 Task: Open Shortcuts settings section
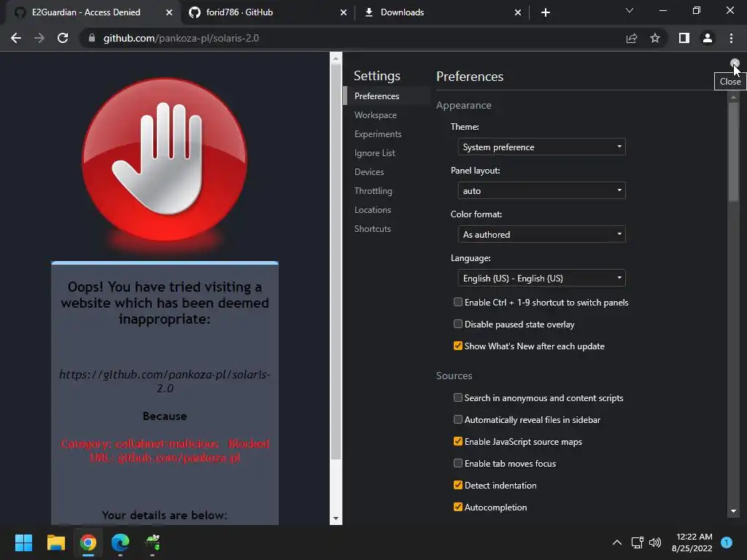tap(373, 229)
